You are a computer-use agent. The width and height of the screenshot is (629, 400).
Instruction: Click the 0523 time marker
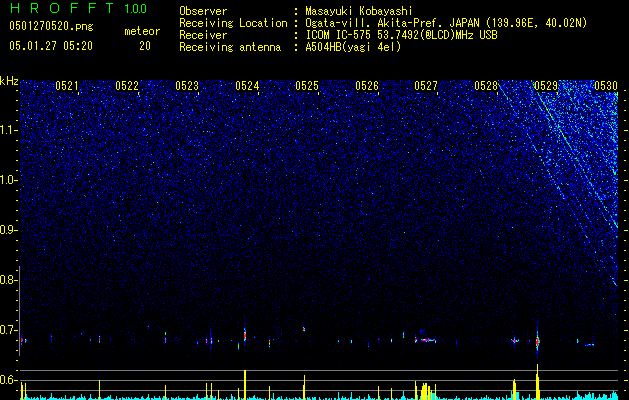tap(187, 86)
